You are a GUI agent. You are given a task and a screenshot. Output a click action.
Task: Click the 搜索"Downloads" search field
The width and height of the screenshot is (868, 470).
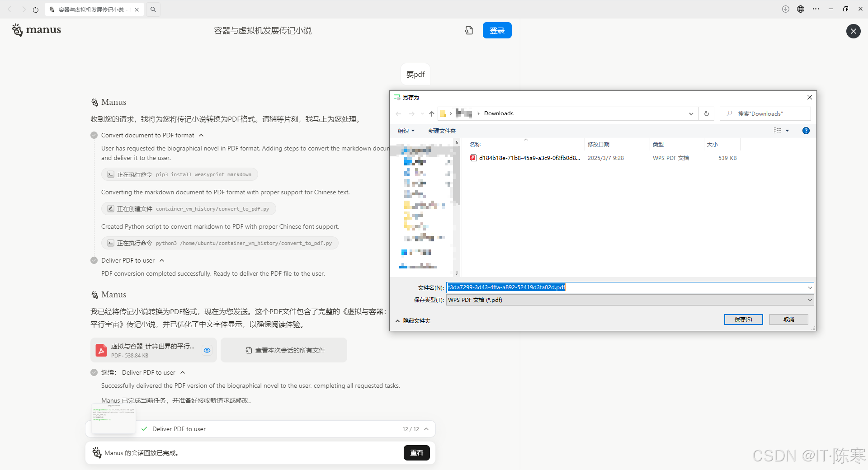pyautogui.click(x=765, y=113)
